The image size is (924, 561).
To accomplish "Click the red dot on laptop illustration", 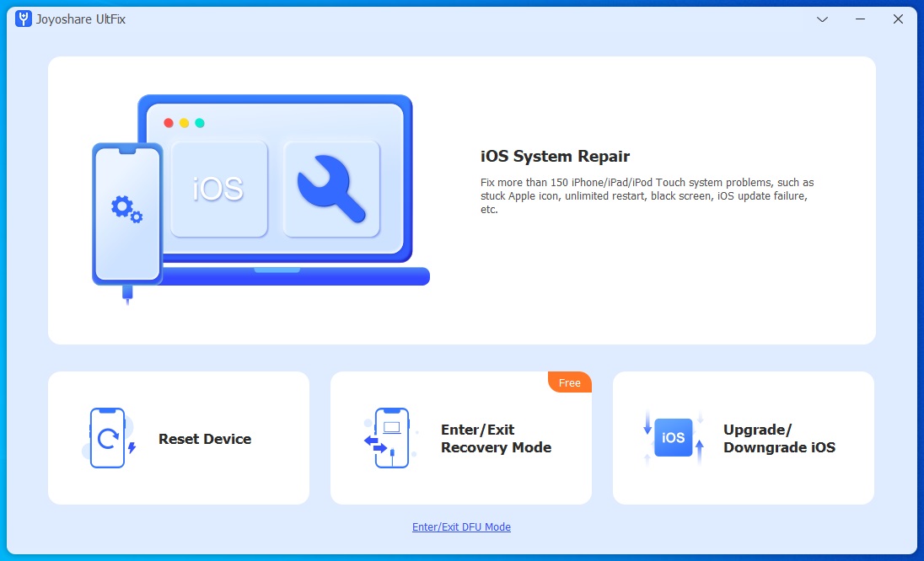I will (169, 123).
